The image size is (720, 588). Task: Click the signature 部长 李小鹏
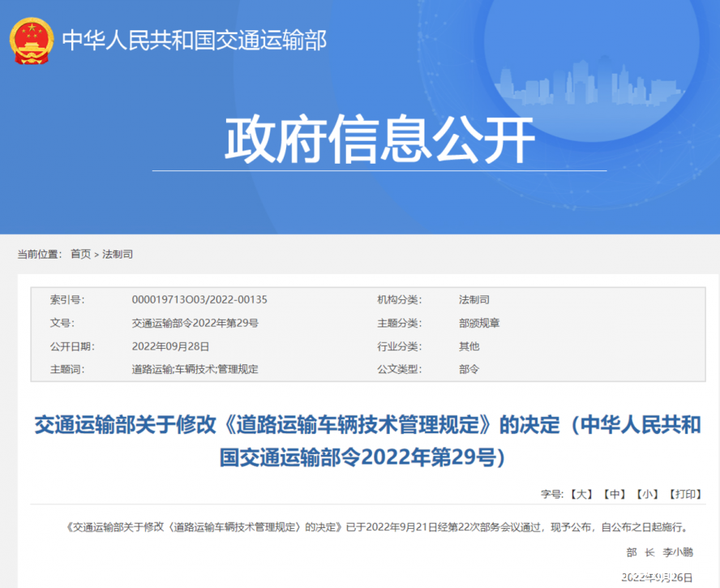coord(659,552)
